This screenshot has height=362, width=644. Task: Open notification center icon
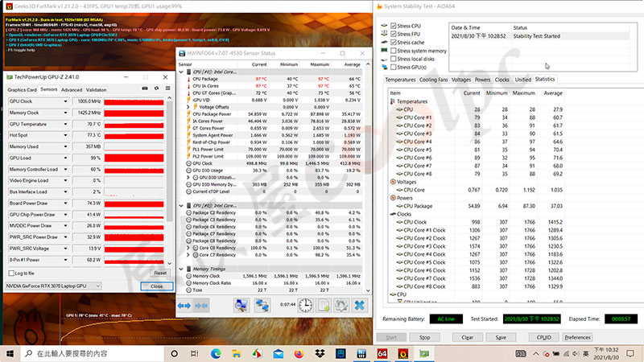630,353
